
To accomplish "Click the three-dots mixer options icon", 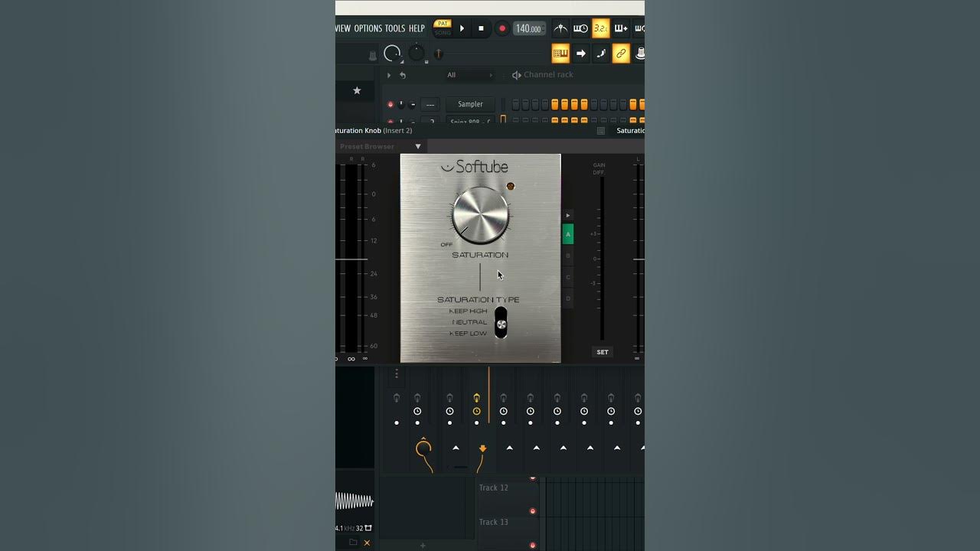I will tap(397, 373).
